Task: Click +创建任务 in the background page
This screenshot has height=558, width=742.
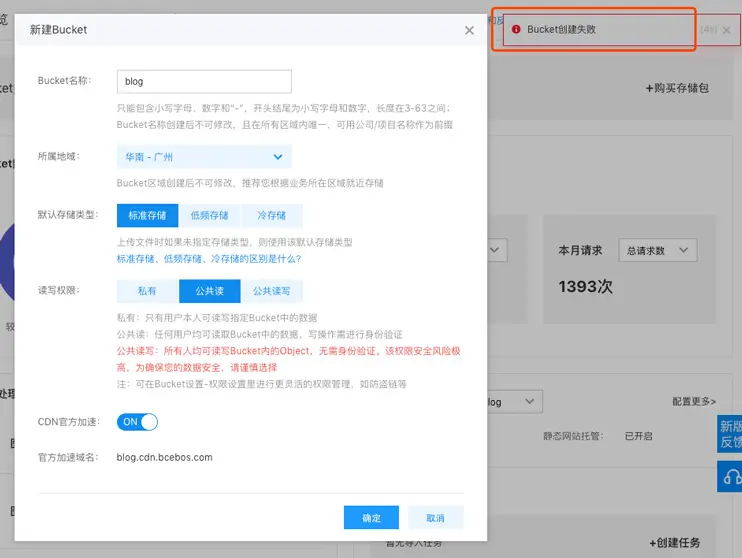Action: [x=674, y=543]
